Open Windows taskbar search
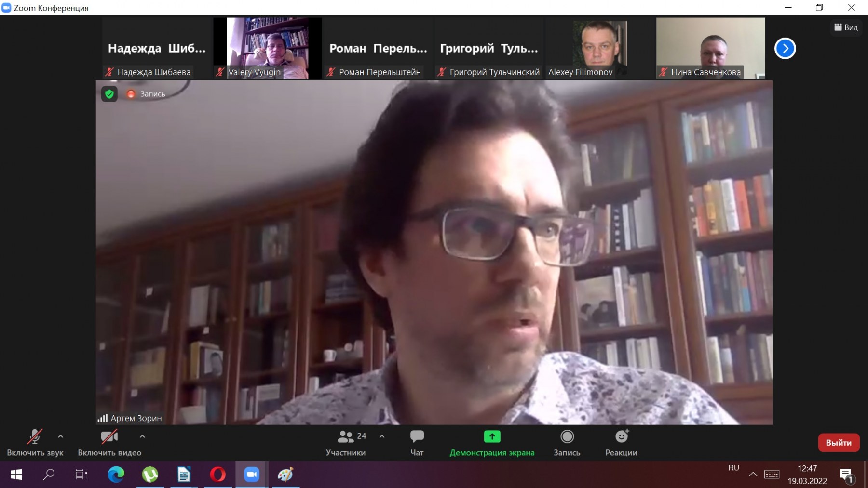Viewport: 868px width, 488px height. [x=49, y=475]
